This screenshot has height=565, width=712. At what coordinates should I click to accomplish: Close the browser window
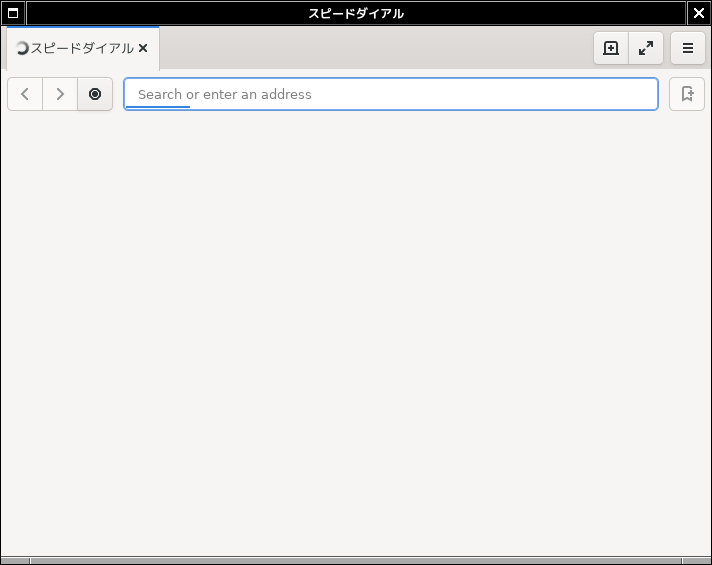pos(699,13)
